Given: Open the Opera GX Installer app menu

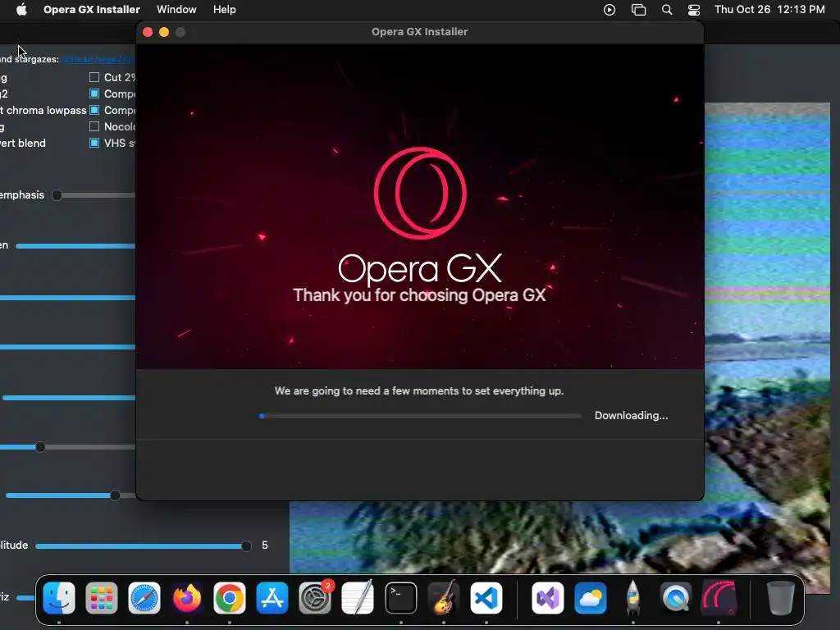Looking at the screenshot, I should 92,10.
